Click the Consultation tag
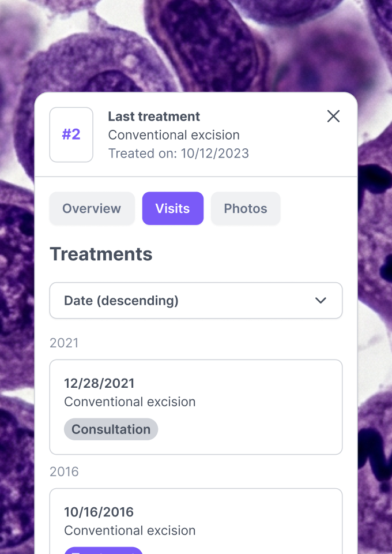 click(x=111, y=429)
